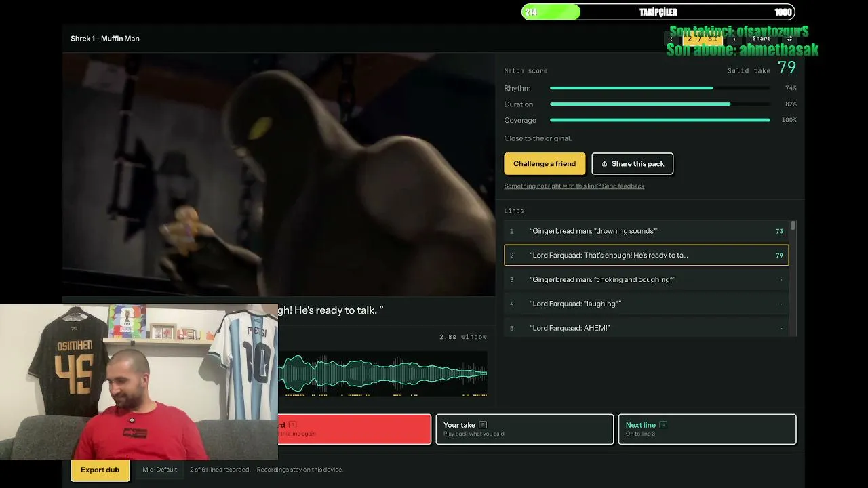Screen dimensions: 868x488
Task: Click the "Solid take" label
Action: click(x=749, y=70)
